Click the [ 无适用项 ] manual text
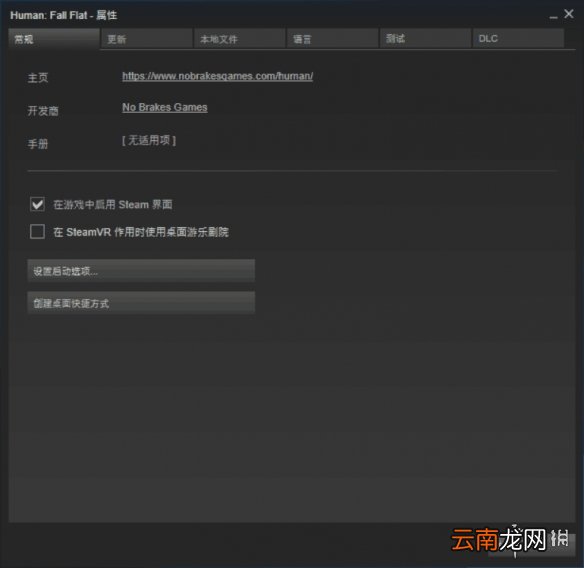 149,140
